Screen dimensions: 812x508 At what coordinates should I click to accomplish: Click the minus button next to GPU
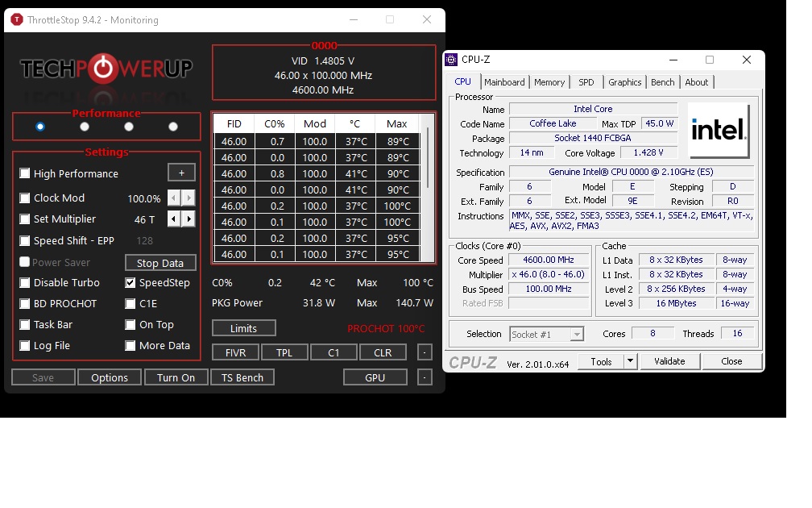point(425,377)
